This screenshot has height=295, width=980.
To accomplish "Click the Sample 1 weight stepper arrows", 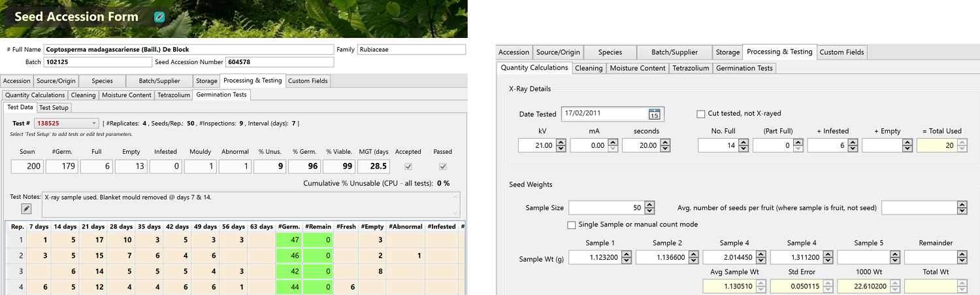I will tap(627, 258).
